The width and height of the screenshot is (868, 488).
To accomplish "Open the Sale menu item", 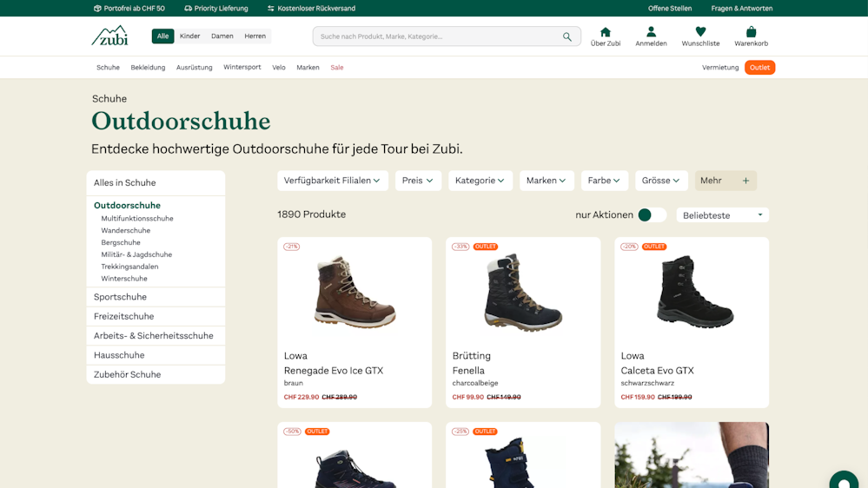I will pyautogui.click(x=337, y=68).
